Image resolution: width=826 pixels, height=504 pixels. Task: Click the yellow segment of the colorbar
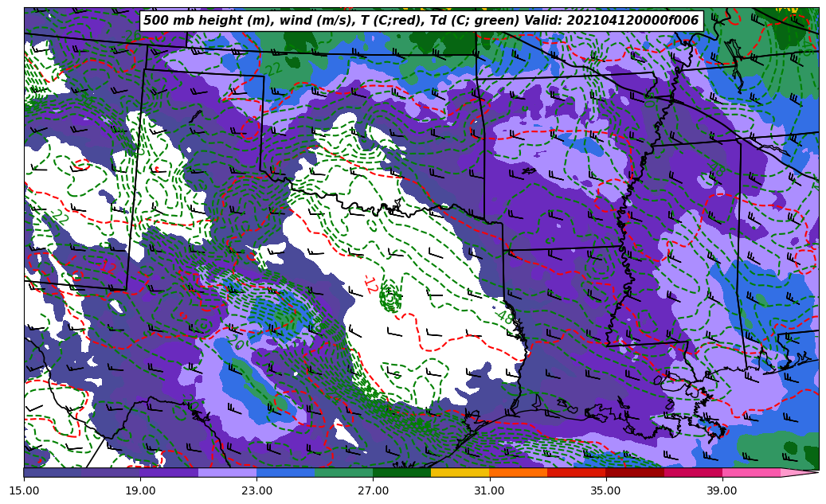460,472
